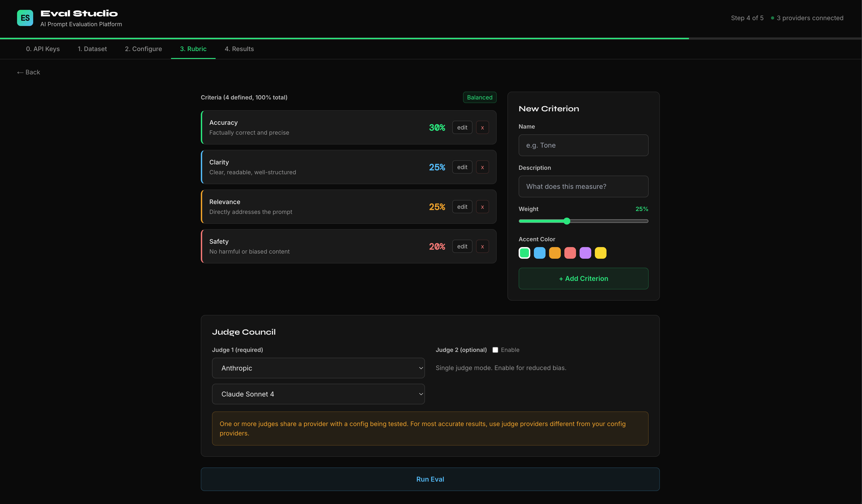862x504 pixels.
Task: Click 'Factually correct and precise' description
Action: coord(249,133)
